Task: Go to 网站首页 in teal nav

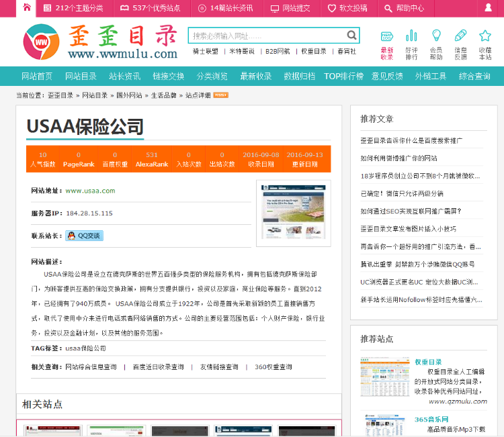Action: pos(37,77)
